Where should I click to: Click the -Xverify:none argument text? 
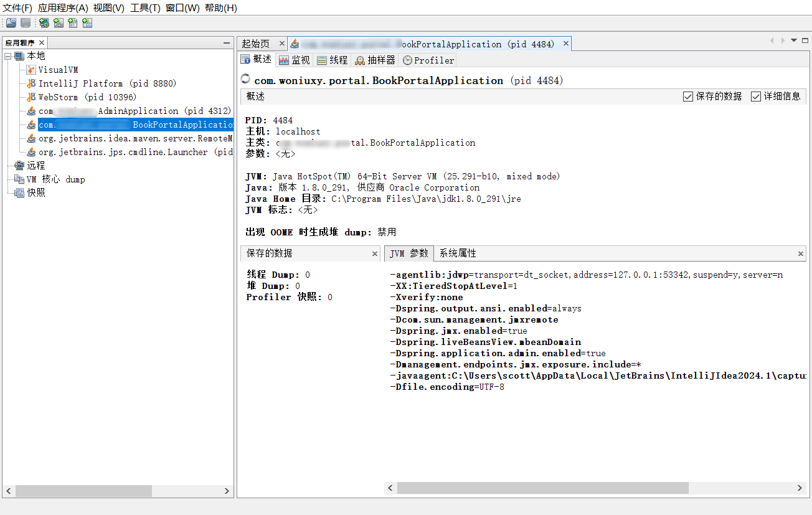(427, 297)
